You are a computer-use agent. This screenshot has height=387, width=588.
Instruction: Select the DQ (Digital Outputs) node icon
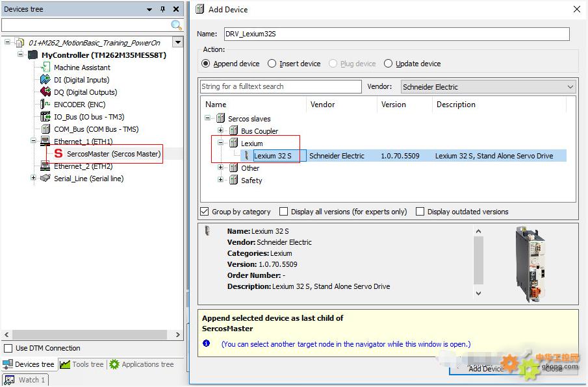(x=45, y=92)
